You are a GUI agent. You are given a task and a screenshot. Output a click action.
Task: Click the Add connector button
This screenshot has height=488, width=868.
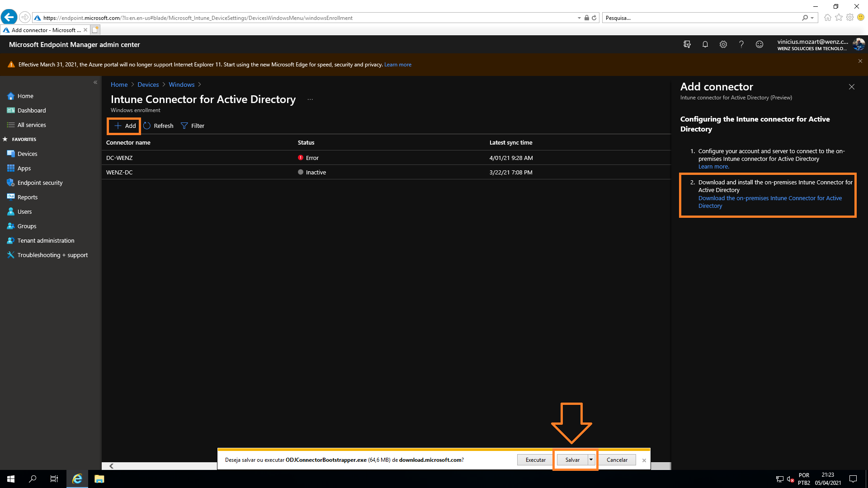[x=124, y=126]
